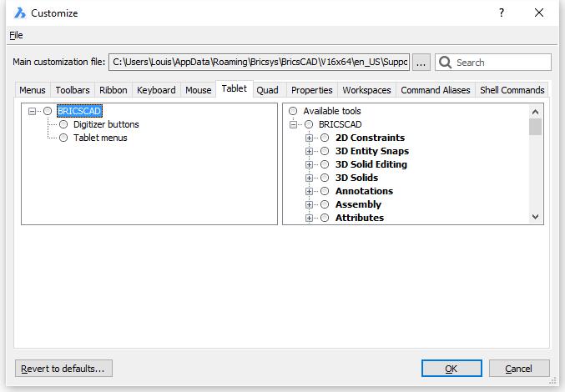Image resolution: width=565 pixels, height=392 pixels.
Task: Click the circle icon beside 2D Constraints
Action: 325,138
